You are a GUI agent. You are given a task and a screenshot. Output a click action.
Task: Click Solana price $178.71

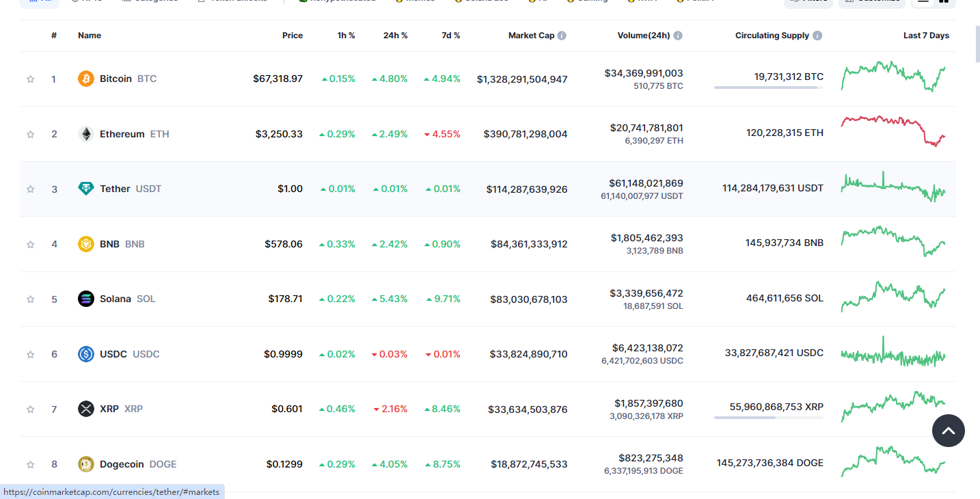pos(286,299)
